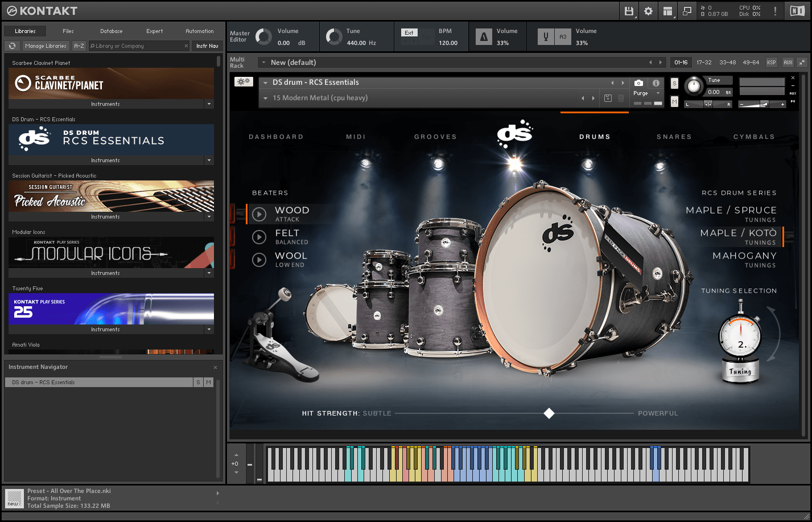The height and width of the screenshot is (522, 812).
Task: Toggle Solo on the Instrument Navigator entry
Action: 197,382
